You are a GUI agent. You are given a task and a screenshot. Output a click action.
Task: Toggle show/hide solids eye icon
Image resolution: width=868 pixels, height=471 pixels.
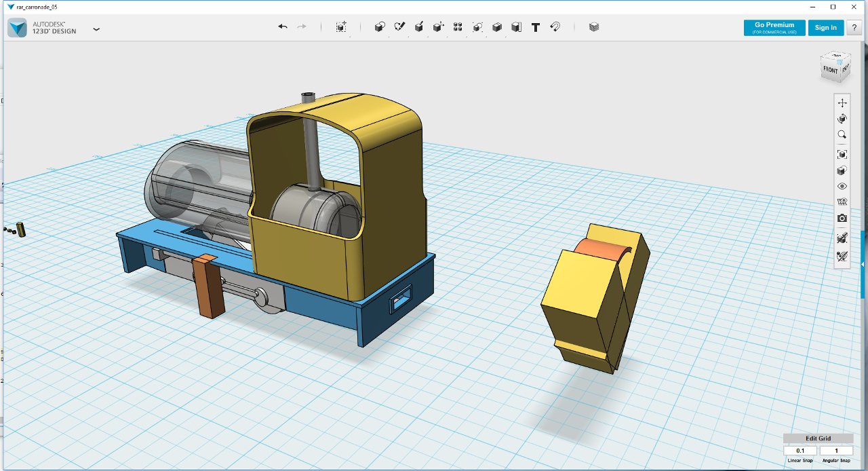[x=842, y=186]
